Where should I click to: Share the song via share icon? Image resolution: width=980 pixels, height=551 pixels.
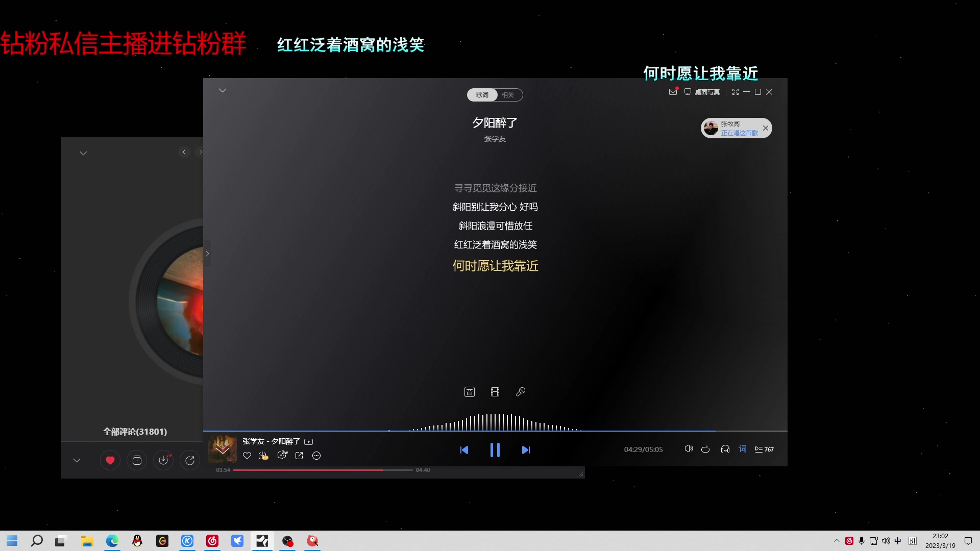(x=300, y=456)
